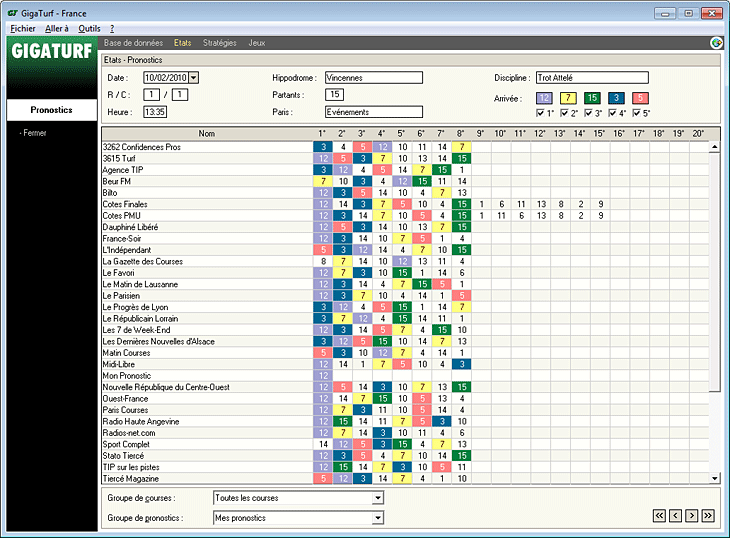Open the Aller à menu

pos(57,28)
